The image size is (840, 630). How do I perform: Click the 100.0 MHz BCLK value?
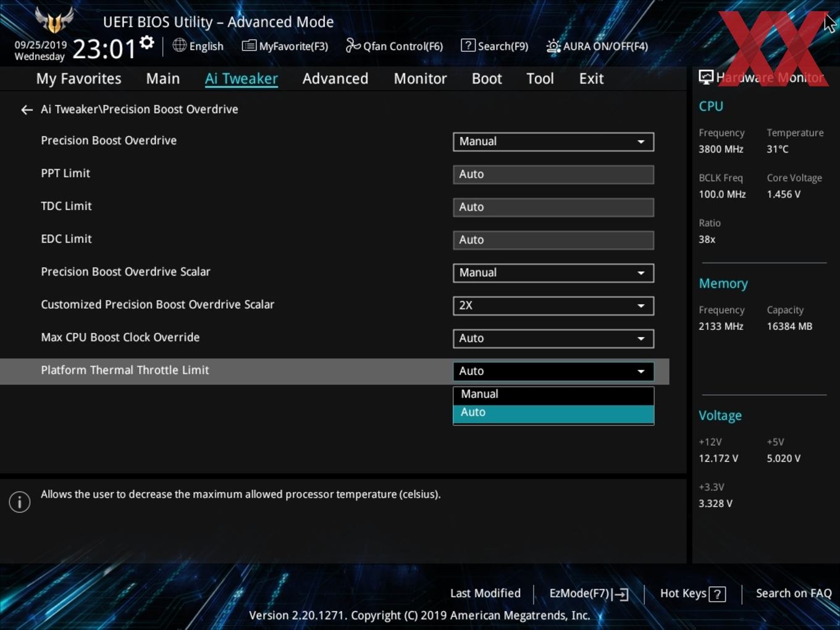pyautogui.click(x=722, y=194)
